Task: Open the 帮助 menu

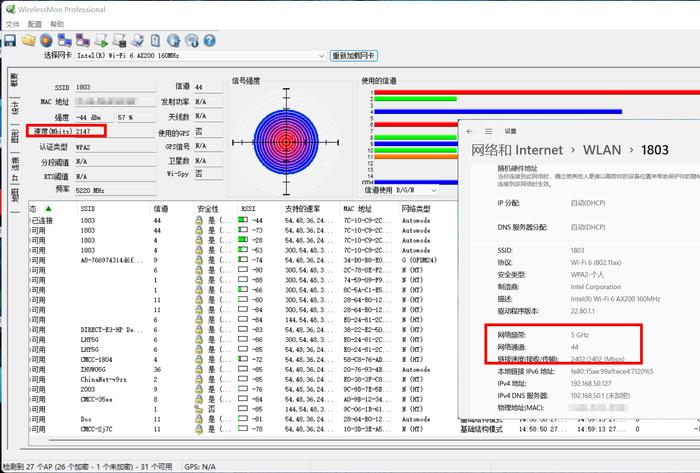Action: (x=57, y=24)
